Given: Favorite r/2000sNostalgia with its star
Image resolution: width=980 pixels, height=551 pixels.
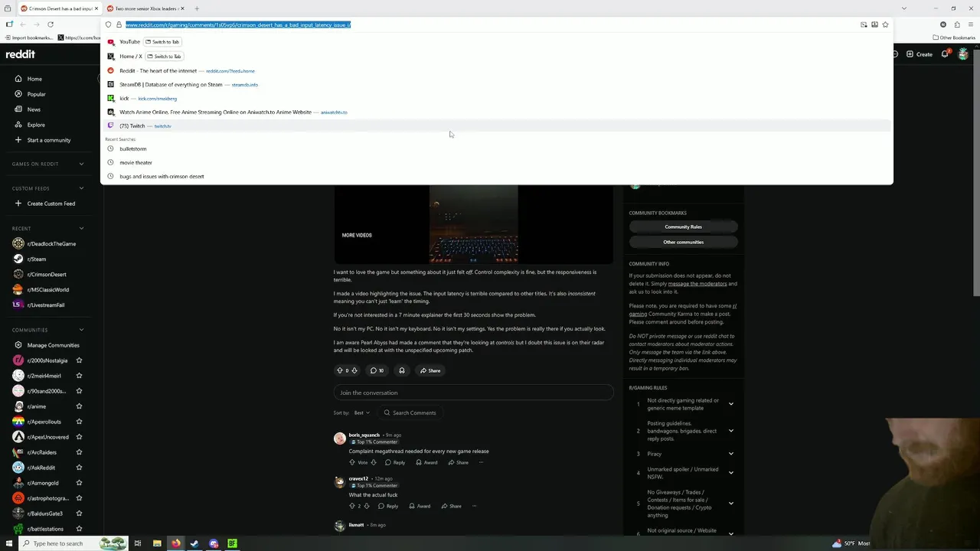Looking at the screenshot, I should pos(79,360).
